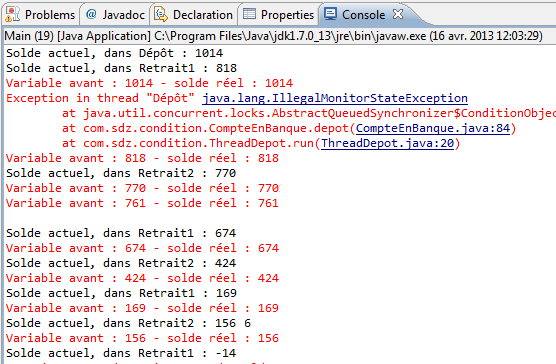This screenshot has width=556, height=364.
Task: Switch to the Properties tab
Action: coord(278,15)
